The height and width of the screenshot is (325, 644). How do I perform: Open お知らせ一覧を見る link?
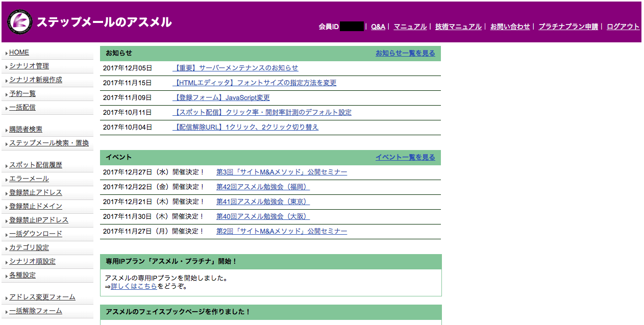point(405,53)
